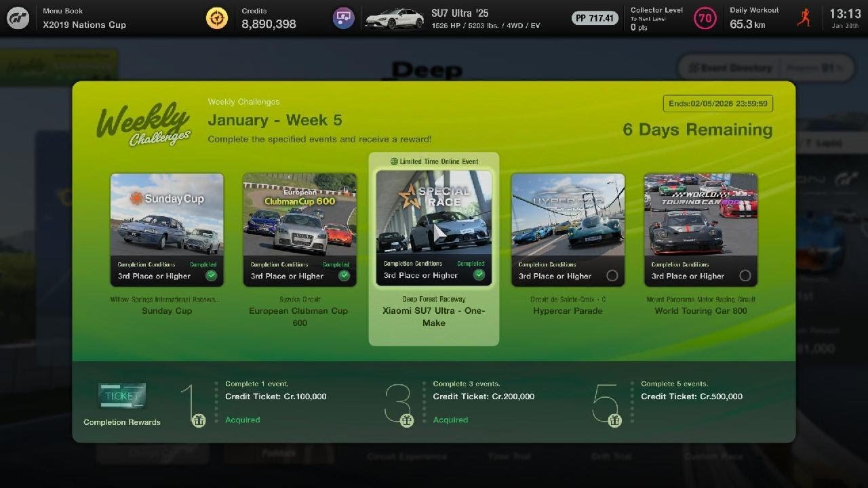This screenshot has width=868, height=488.
Task: Open the Hypercar Parade event card
Action: (568, 230)
